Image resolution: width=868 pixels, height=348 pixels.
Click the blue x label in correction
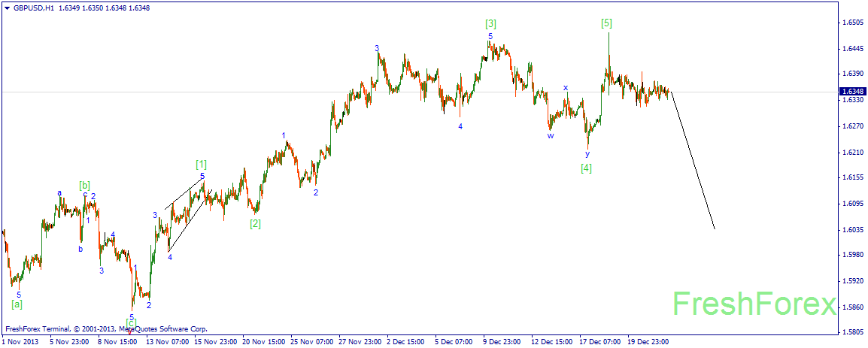566,87
